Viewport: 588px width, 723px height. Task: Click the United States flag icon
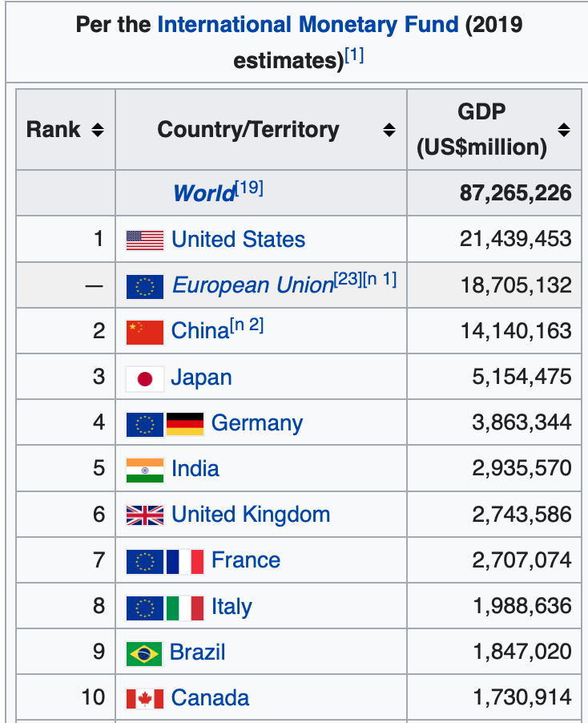pos(145,240)
